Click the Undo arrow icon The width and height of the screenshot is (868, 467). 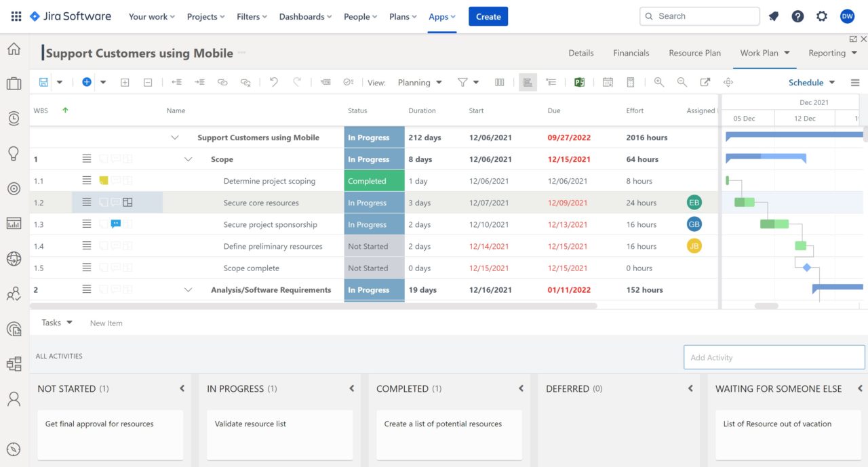click(x=273, y=81)
